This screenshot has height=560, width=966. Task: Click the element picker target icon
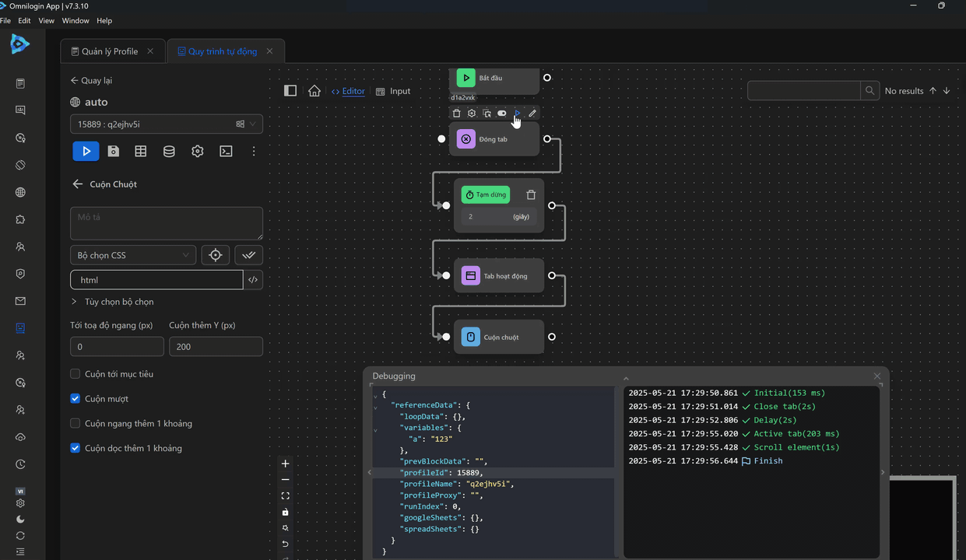216,255
